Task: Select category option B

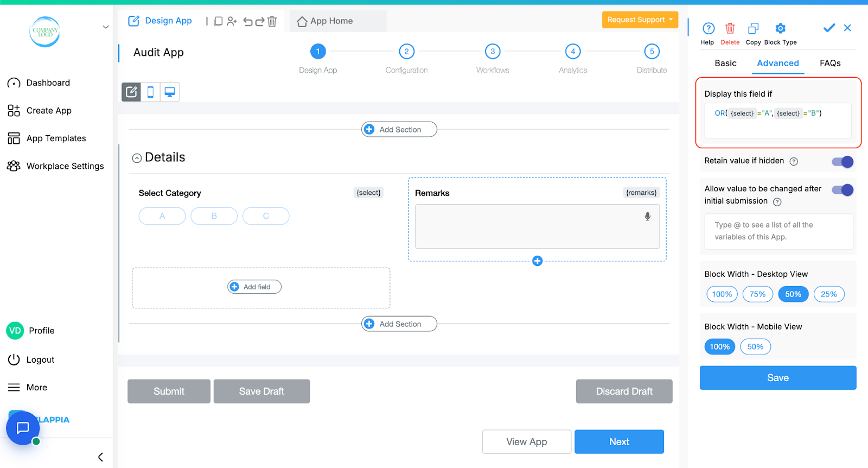Action: (214, 216)
